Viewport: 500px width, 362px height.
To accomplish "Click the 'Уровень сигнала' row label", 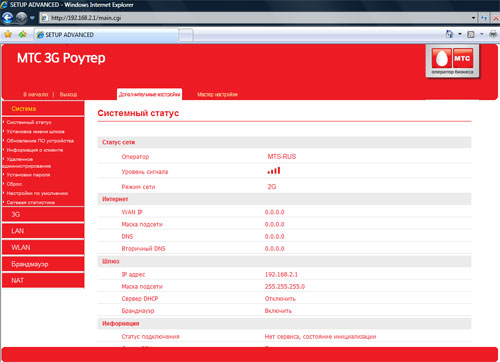I will click(x=145, y=172).
